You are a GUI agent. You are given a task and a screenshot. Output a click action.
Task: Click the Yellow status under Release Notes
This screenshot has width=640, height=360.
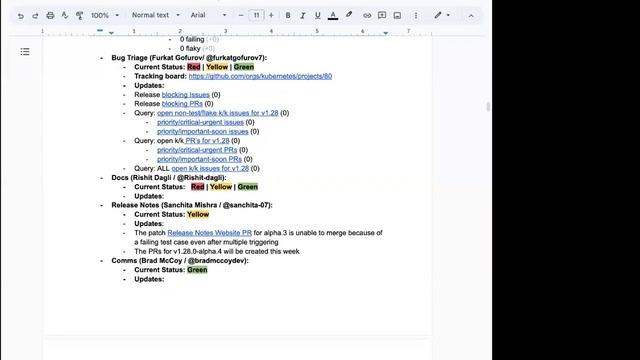[198, 214]
